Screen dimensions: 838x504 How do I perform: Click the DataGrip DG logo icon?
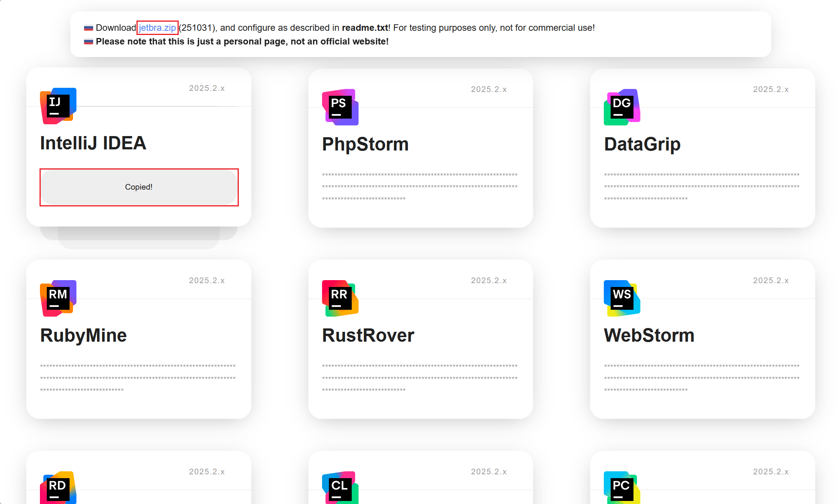coord(622,107)
